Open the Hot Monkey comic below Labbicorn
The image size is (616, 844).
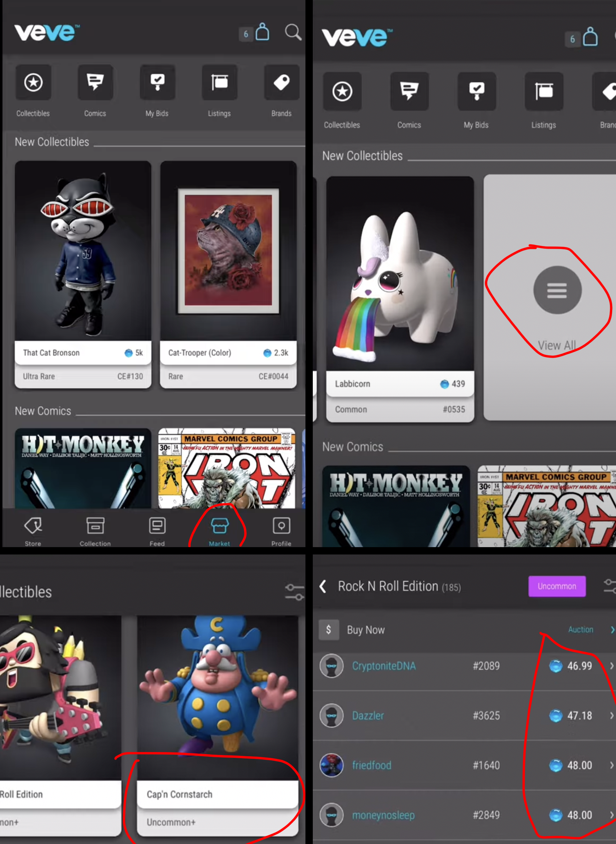(396, 506)
